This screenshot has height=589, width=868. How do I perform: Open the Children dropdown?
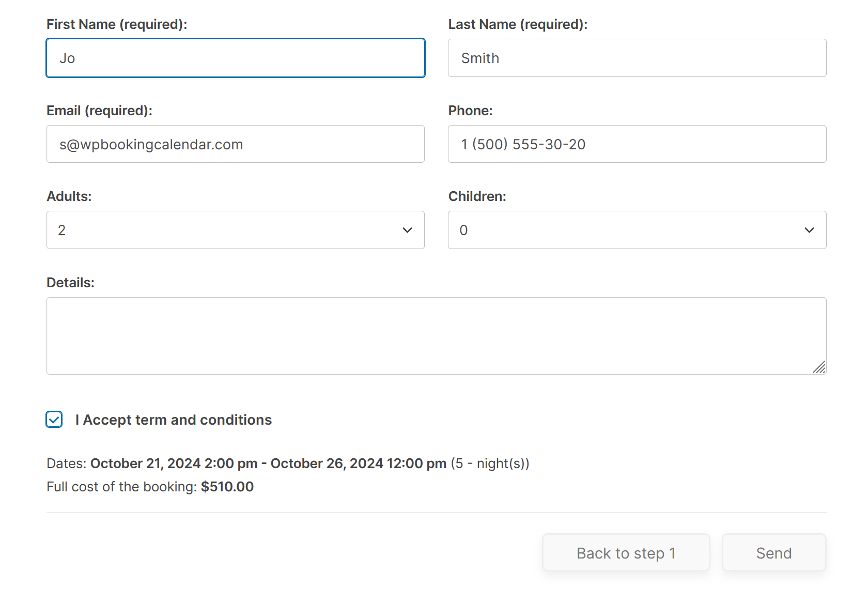[636, 230]
